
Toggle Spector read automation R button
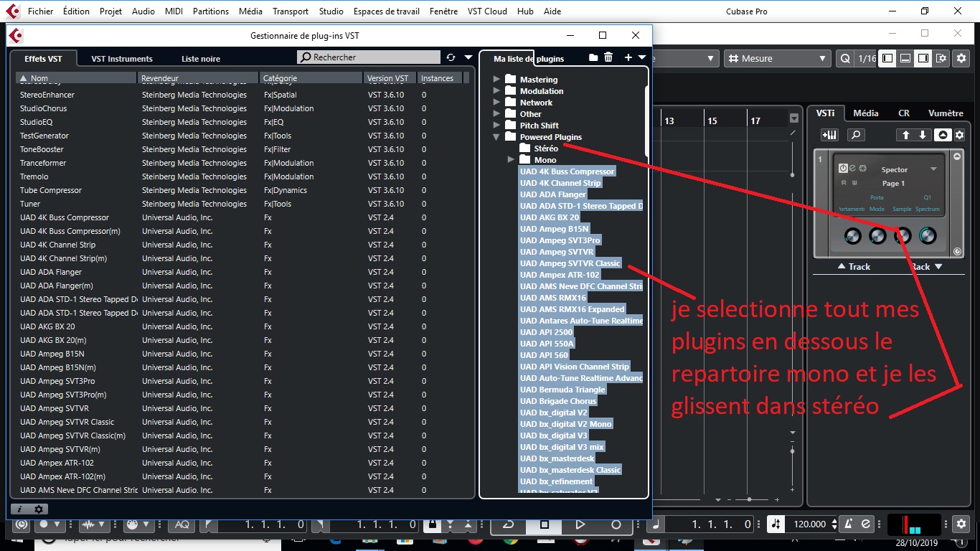click(x=843, y=183)
